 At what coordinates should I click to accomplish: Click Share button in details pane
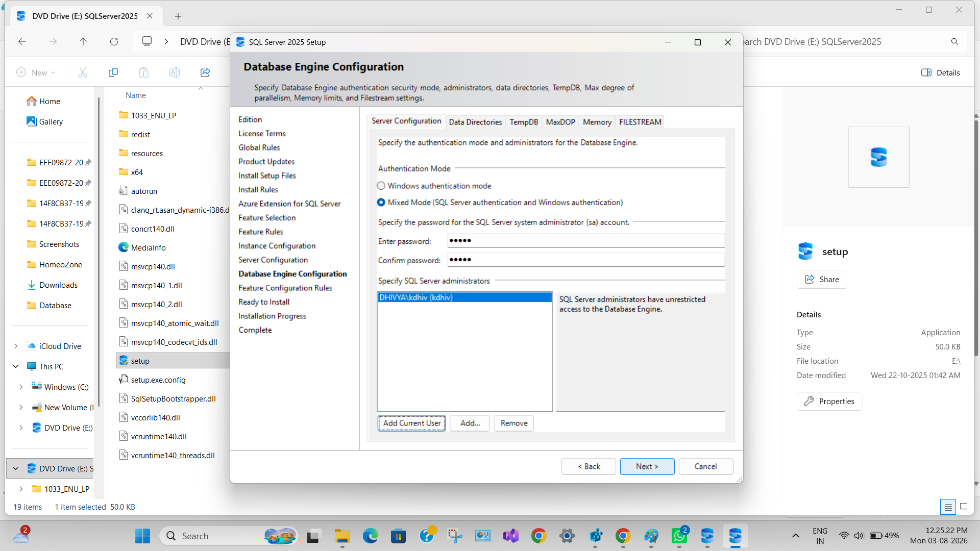[x=822, y=280]
